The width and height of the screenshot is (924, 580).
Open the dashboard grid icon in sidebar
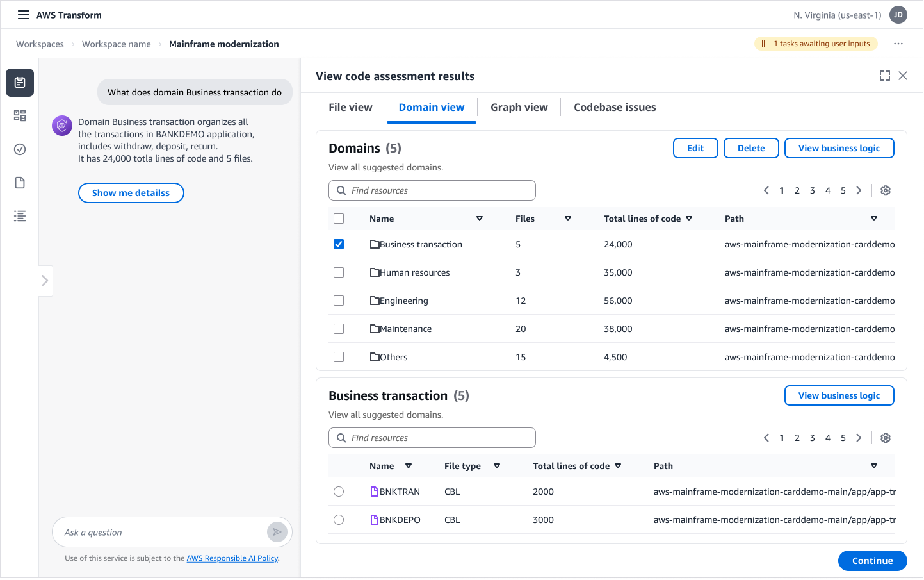(20, 116)
